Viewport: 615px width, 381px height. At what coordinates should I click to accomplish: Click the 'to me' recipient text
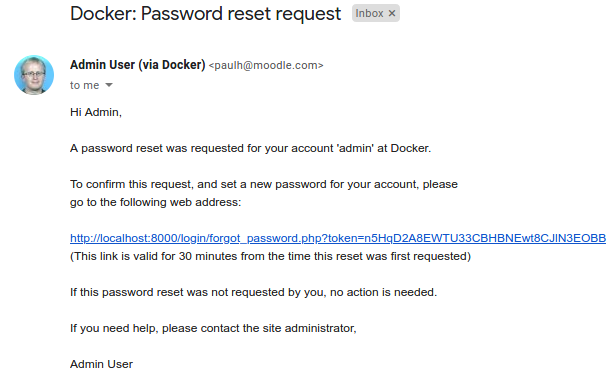tap(85, 85)
